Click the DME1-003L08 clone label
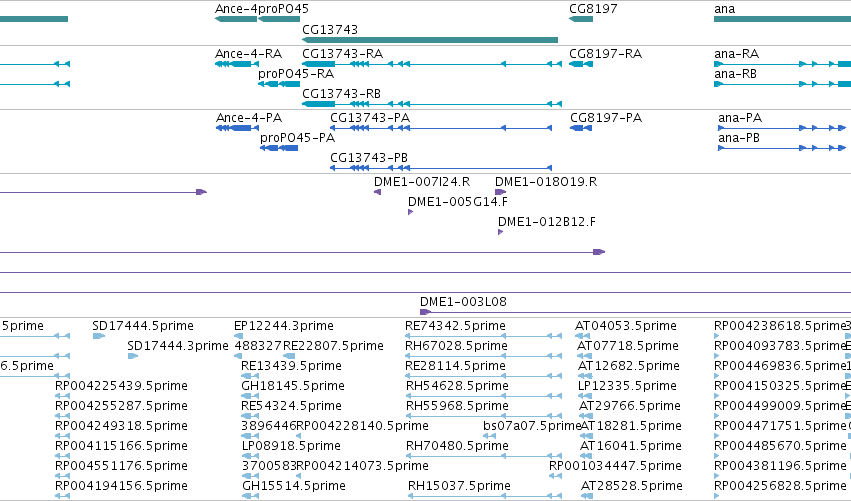Screen dimensions: 851x501 463,302
